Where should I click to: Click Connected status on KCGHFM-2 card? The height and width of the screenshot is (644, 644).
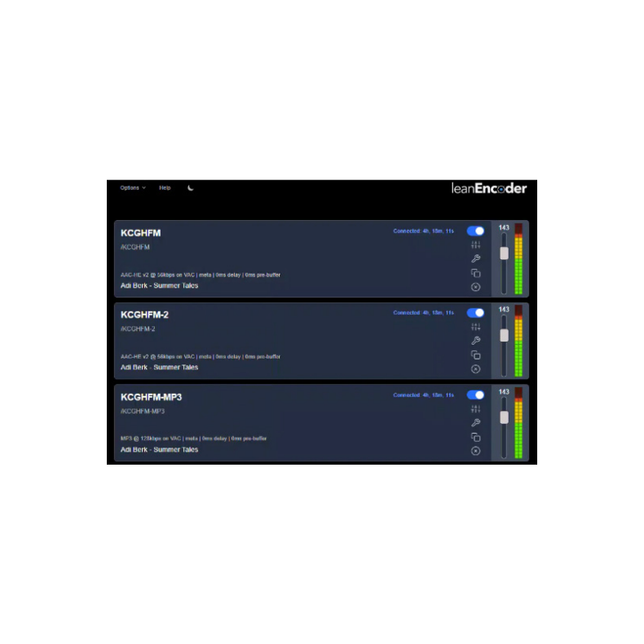423,313
